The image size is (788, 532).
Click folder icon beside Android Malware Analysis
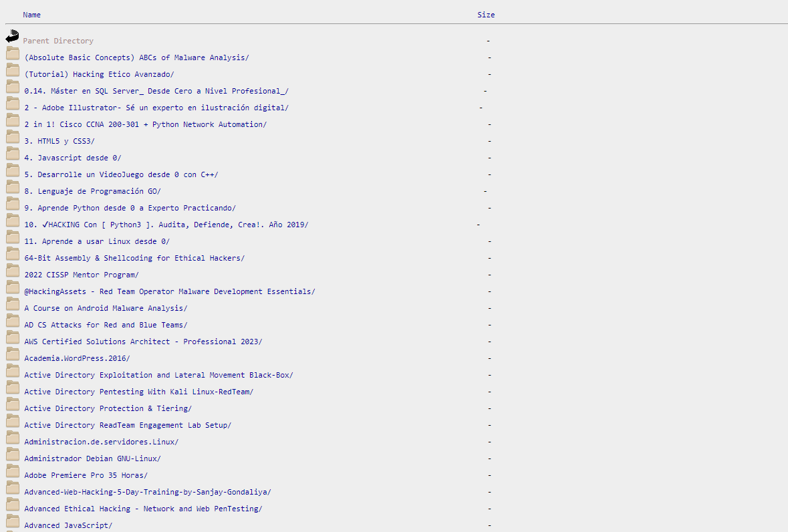click(13, 304)
